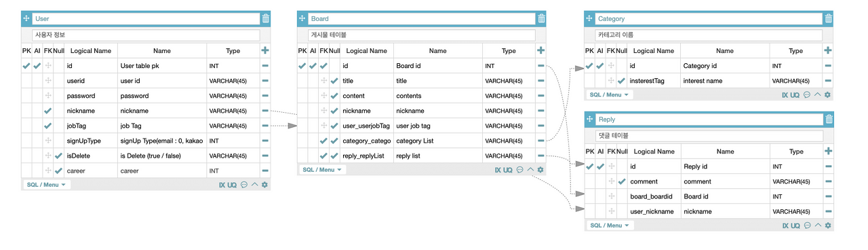
Task: Toggle FK check on User nickname row
Action: pos(48,111)
